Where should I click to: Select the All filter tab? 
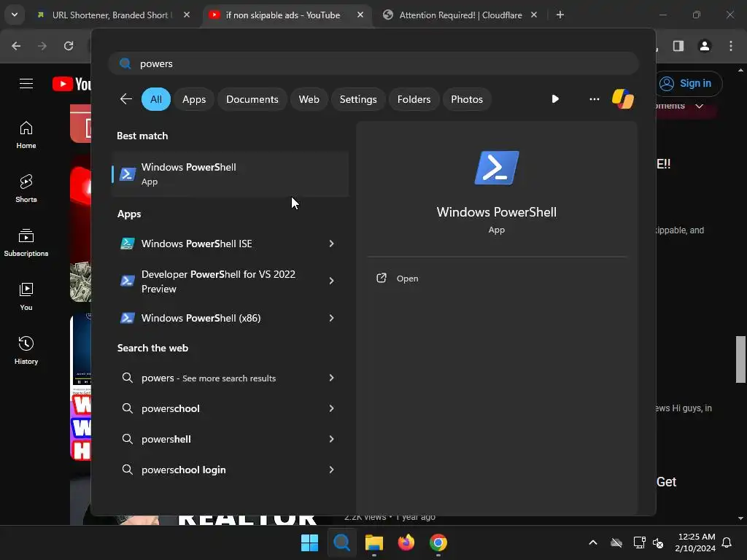[x=156, y=99]
